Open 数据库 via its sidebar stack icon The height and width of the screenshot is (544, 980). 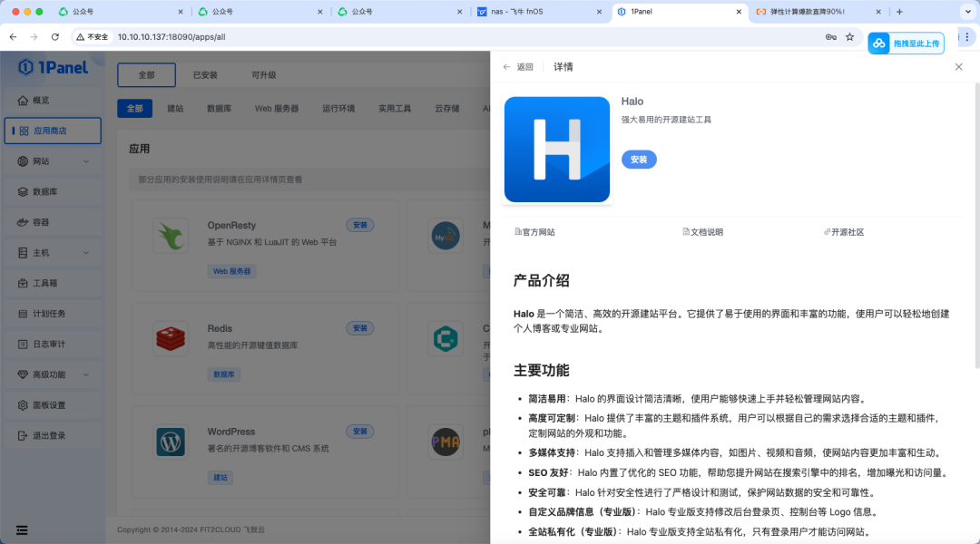tap(23, 191)
